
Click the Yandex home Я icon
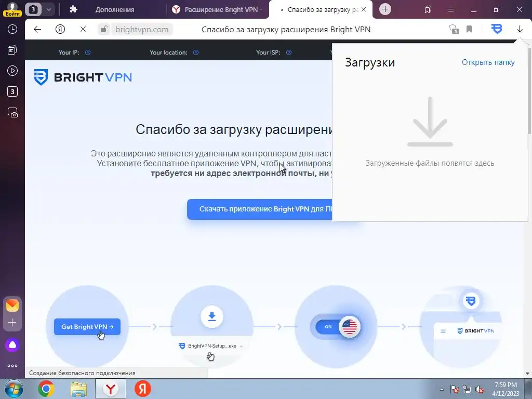pyautogui.click(x=60, y=29)
